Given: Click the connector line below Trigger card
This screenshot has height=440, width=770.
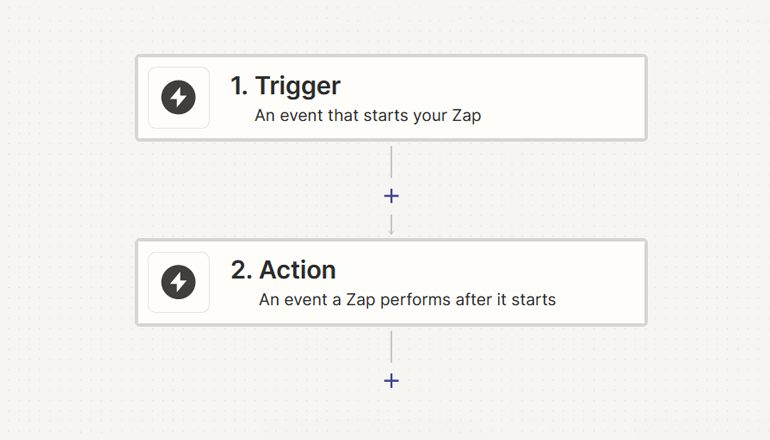Looking at the screenshot, I should [391, 162].
